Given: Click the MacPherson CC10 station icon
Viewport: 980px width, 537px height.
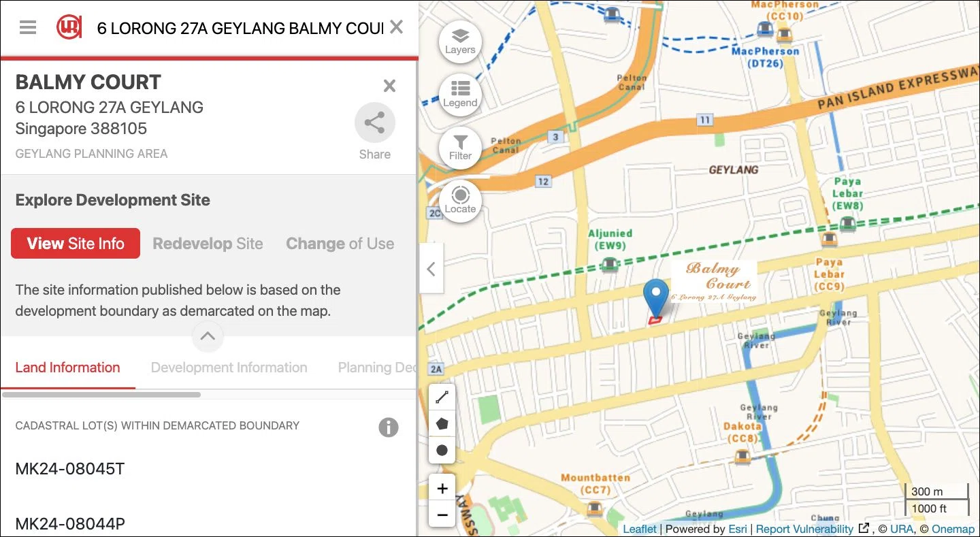Looking at the screenshot, I should pos(785,35).
